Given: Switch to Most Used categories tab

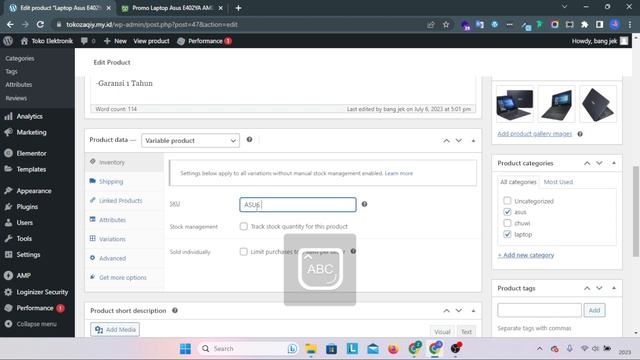Looking at the screenshot, I should (558, 182).
